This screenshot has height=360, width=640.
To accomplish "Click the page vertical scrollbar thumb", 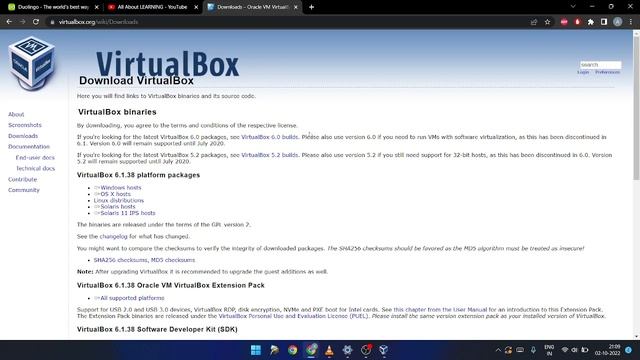I will click(636, 108).
